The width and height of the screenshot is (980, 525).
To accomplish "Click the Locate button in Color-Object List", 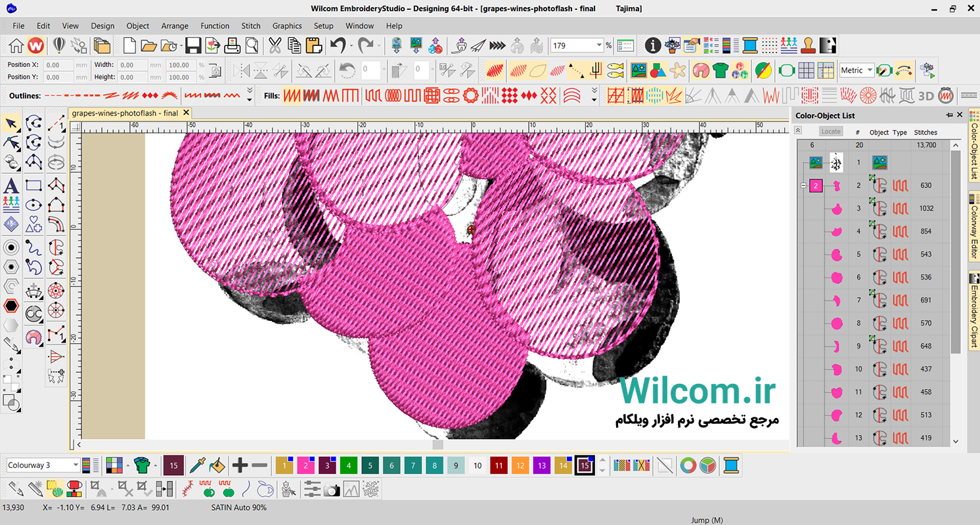I will pyautogui.click(x=831, y=131).
